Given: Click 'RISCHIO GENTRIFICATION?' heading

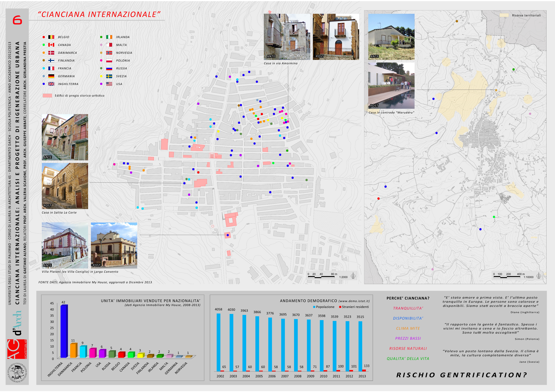Looking at the screenshot, I should [462, 375].
